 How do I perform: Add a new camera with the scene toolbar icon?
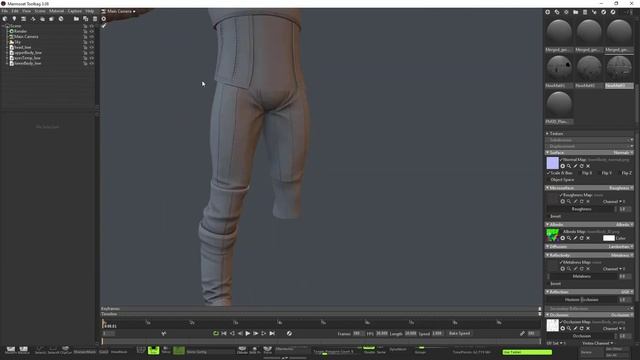click(24, 19)
